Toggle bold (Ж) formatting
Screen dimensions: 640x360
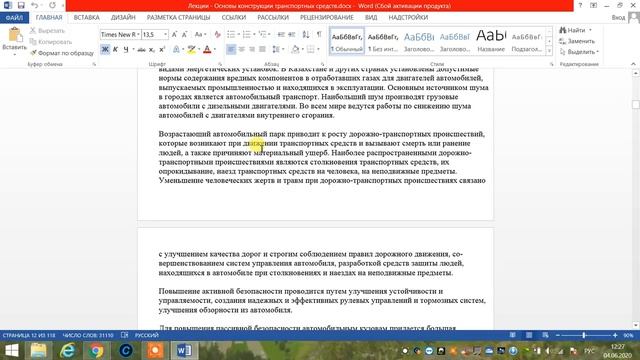[x=105, y=49]
